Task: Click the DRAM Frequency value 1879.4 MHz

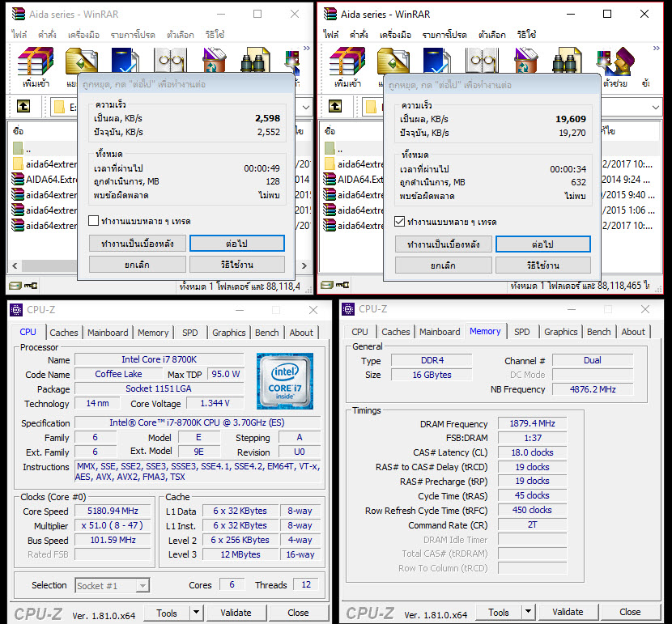Action: (x=532, y=423)
